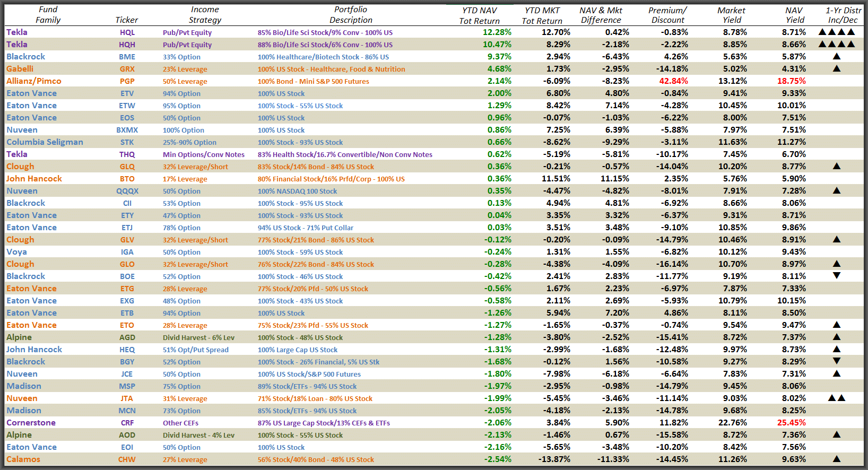Click the 94% US Stock - 71% Put Collar cell
Viewport: 868px width, 470px height.
point(306,228)
